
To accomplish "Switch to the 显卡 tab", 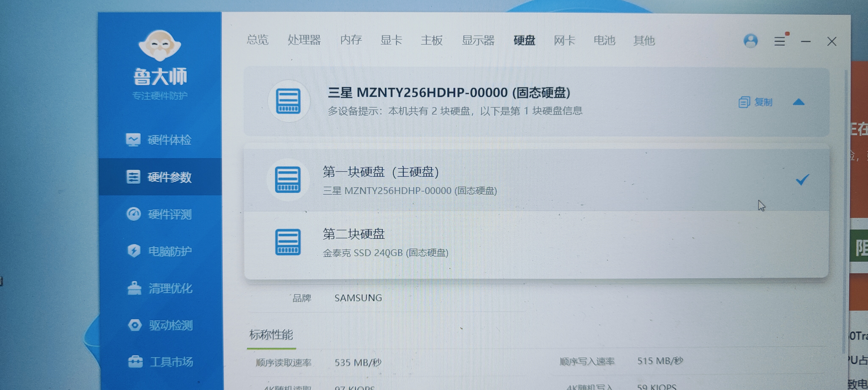I will point(391,40).
